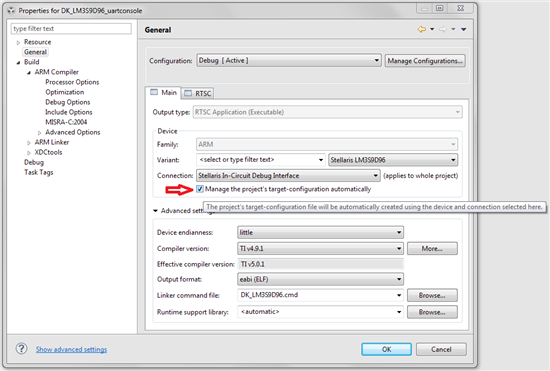The width and height of the screenshot is (550, 371).
Task: Select the XDCtools tree label
Action: [x=48, y=153]
